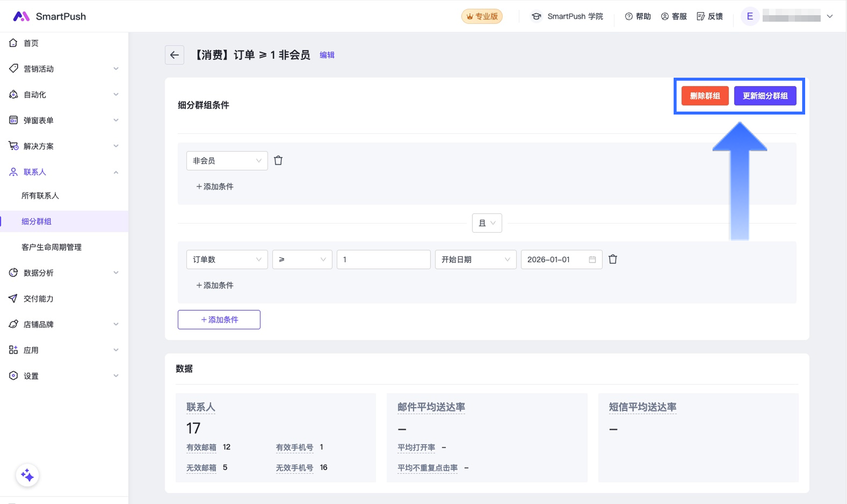Click the automation icon beside 自动化

(x=13, y=94)
